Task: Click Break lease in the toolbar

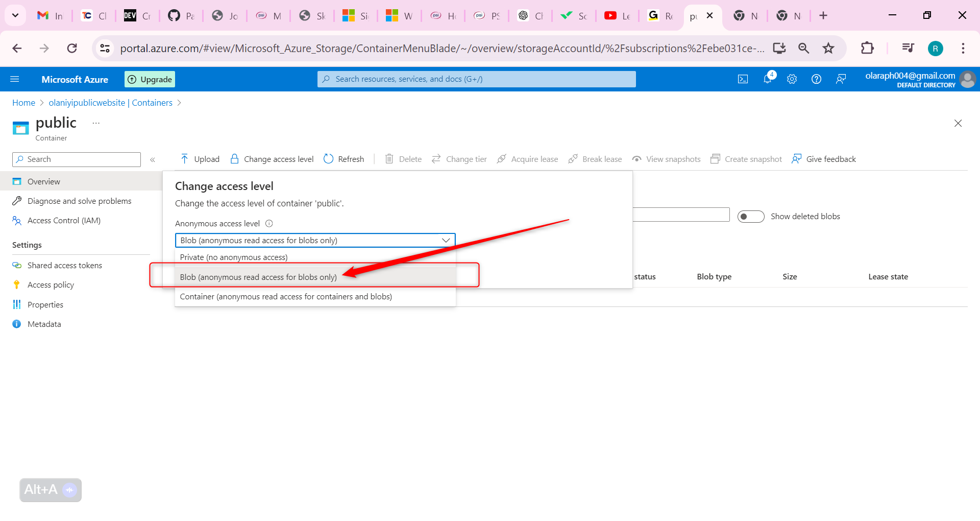Action: click(x=595, y=159)
